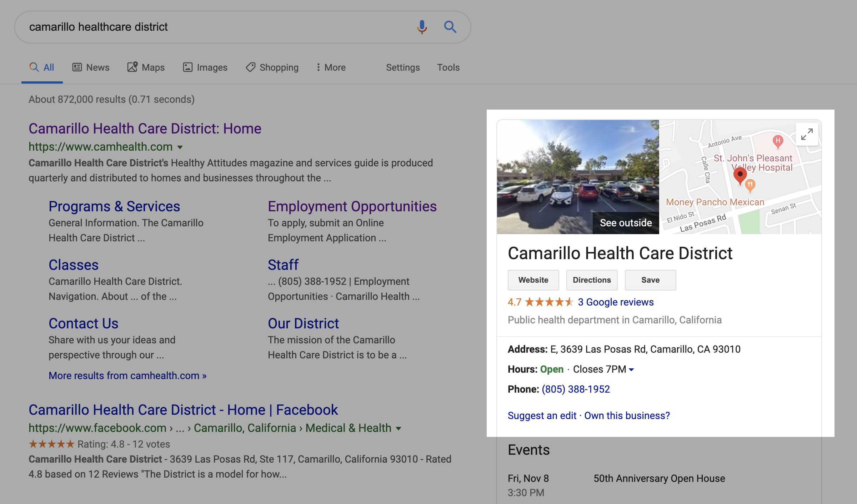The width and height of the screenshot is (857, 504).
Task: Click the microphone voice search icon
Action: tap(422, 27)
